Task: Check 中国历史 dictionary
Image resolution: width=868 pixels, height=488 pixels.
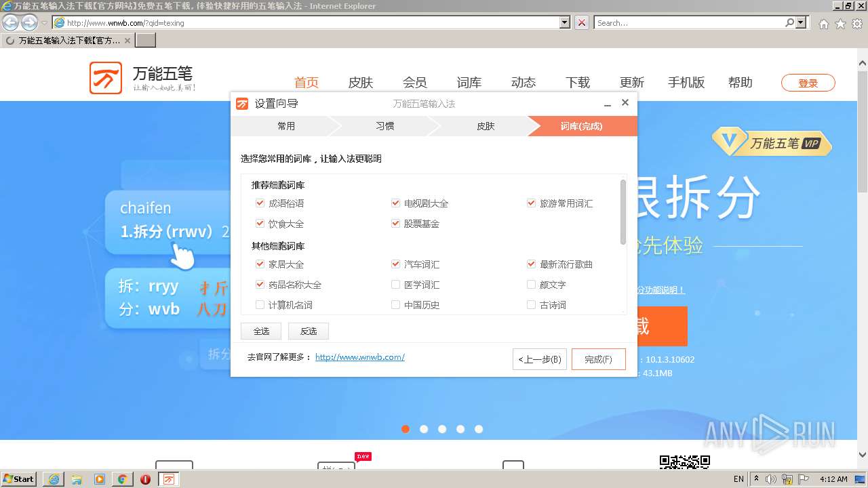Action: pos(395,305)
